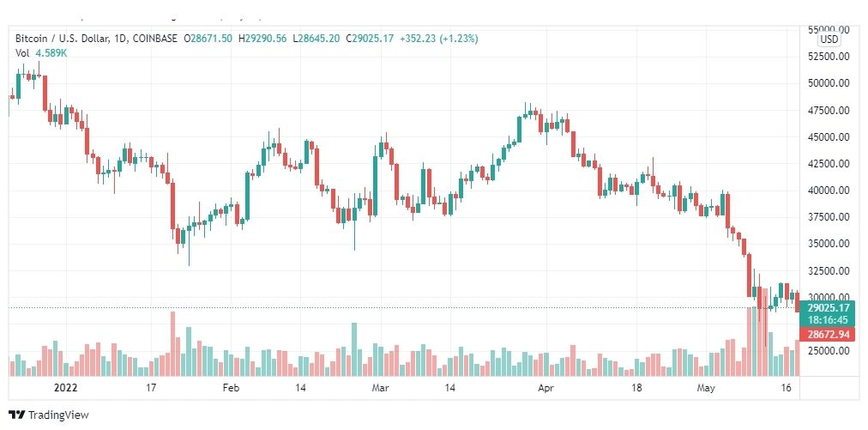Click the TradingView logo icon

click(x=17, y=415)
